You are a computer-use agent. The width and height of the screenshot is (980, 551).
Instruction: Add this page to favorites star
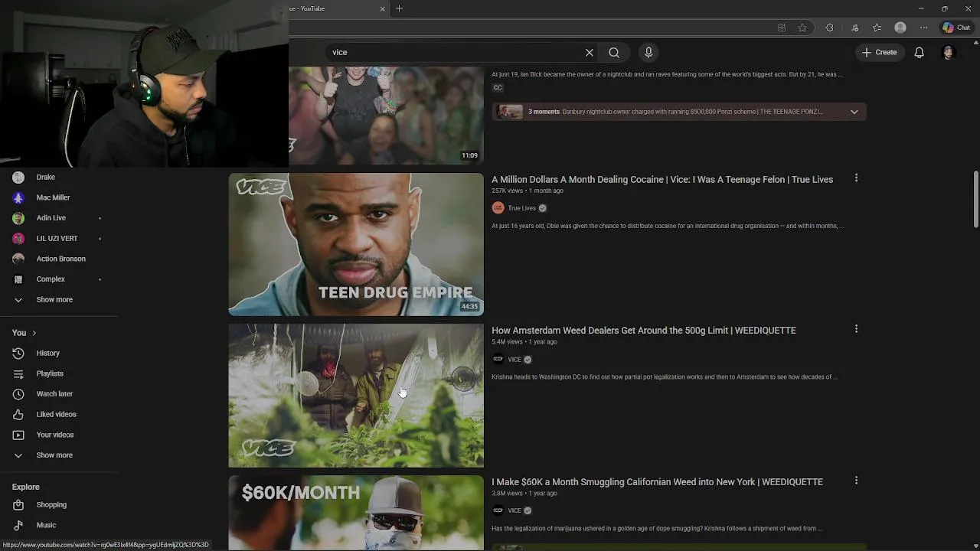tap(802, 28)
